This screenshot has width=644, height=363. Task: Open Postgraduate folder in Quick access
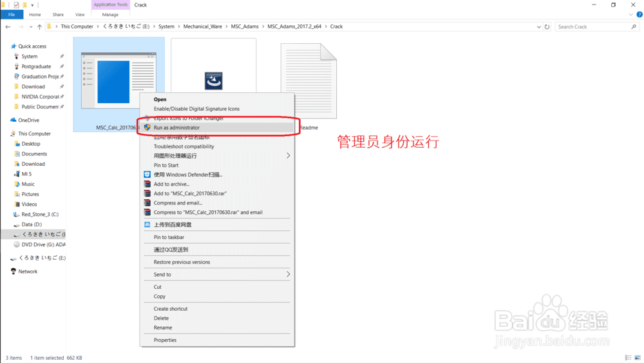point(36,66)
